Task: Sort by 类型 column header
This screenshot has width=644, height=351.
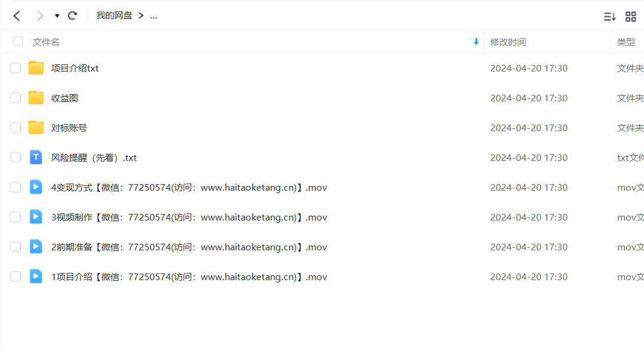Action: (626, 42)
